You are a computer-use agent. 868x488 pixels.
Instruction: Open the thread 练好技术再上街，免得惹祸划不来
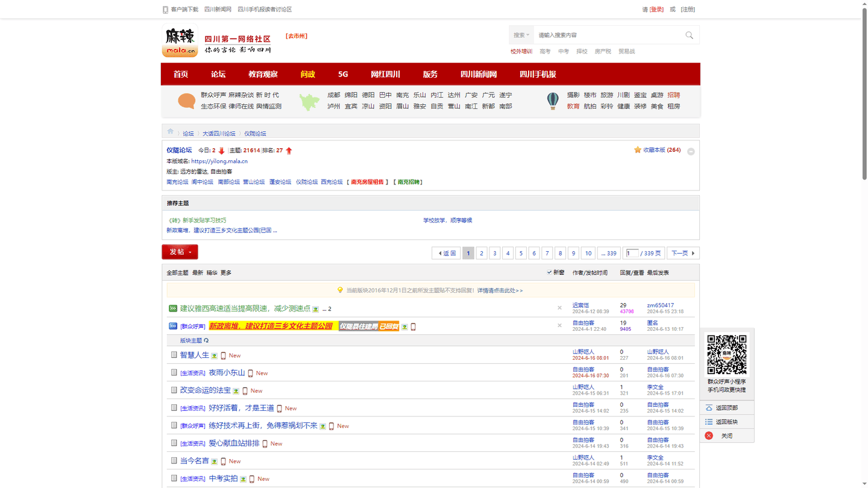(x=263, y=425)
